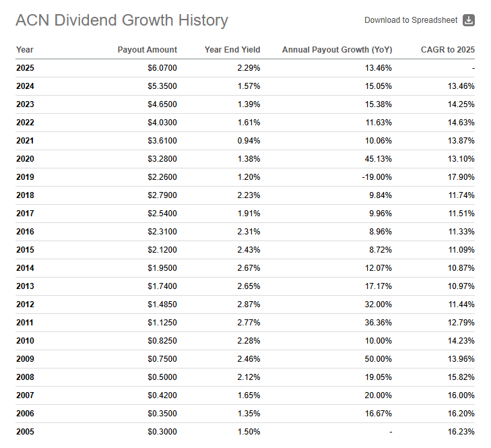
Task: Click the ACN Dividend Growth History title
Action: coord(122,20)
